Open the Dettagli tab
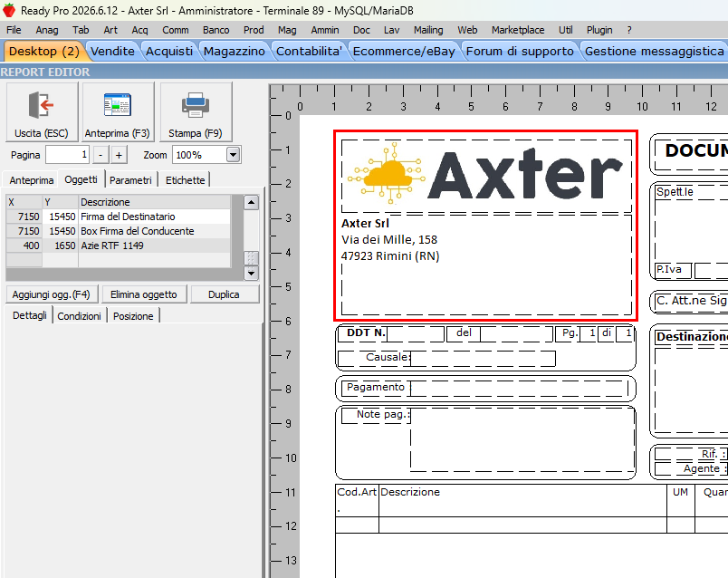Screen dimensions: 728x578 pyautogui.click(x=30, y=315)
